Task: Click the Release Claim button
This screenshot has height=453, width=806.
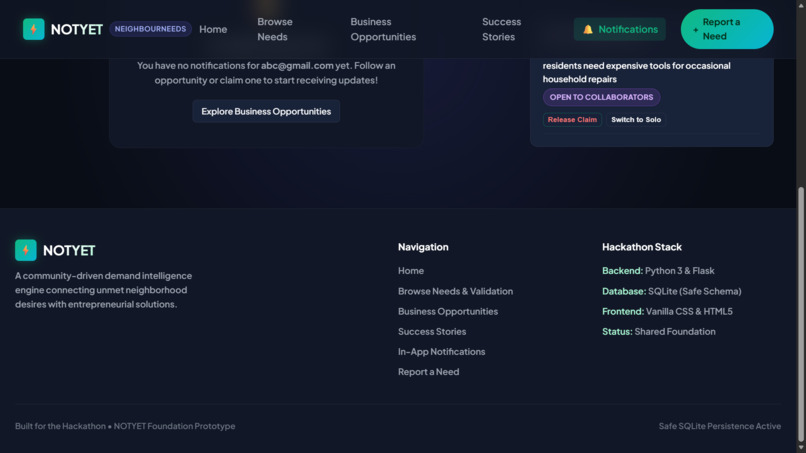Action: [572, 119]
